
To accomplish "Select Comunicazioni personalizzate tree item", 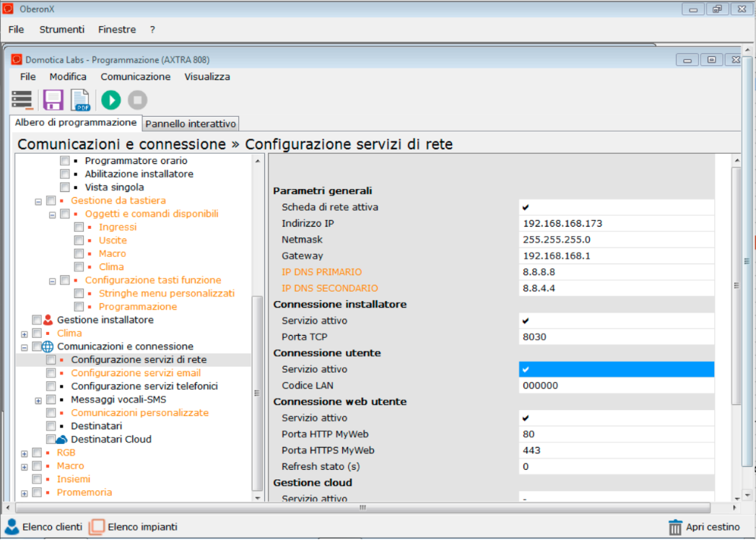I will [140, 413].
